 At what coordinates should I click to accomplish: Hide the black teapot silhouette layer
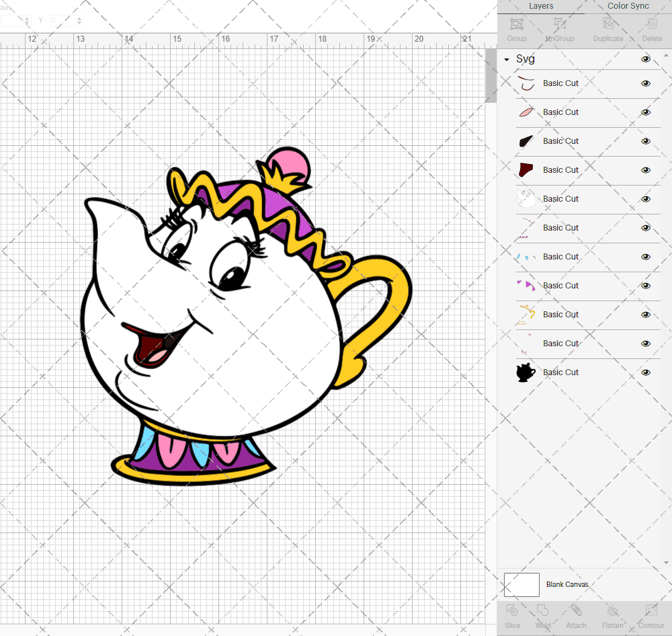point(645,372)
